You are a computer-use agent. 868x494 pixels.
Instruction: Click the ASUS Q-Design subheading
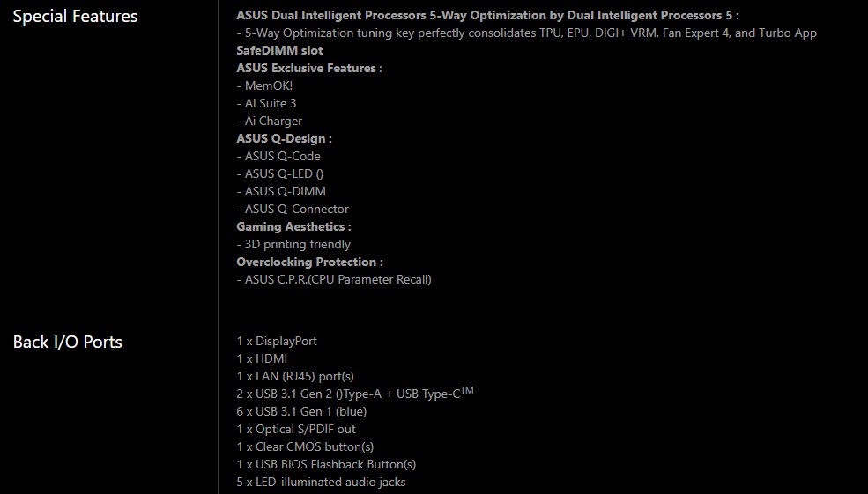tap(284, 138)
